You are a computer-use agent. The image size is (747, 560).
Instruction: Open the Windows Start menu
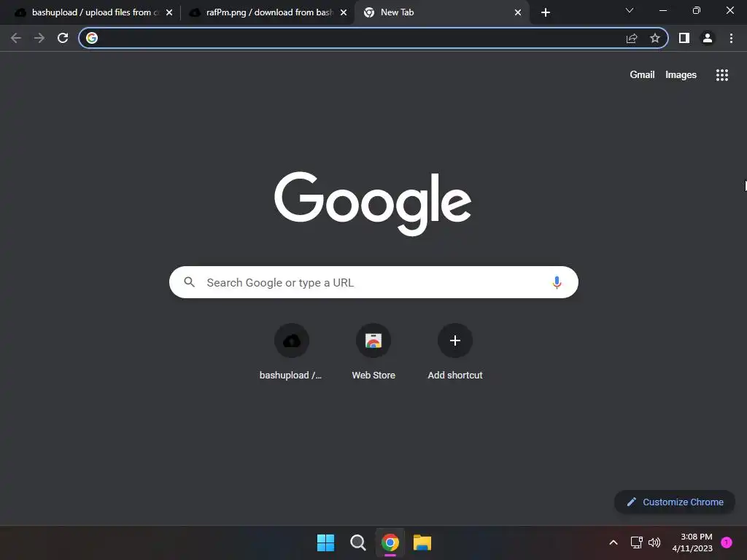click(x=326, y=542)
